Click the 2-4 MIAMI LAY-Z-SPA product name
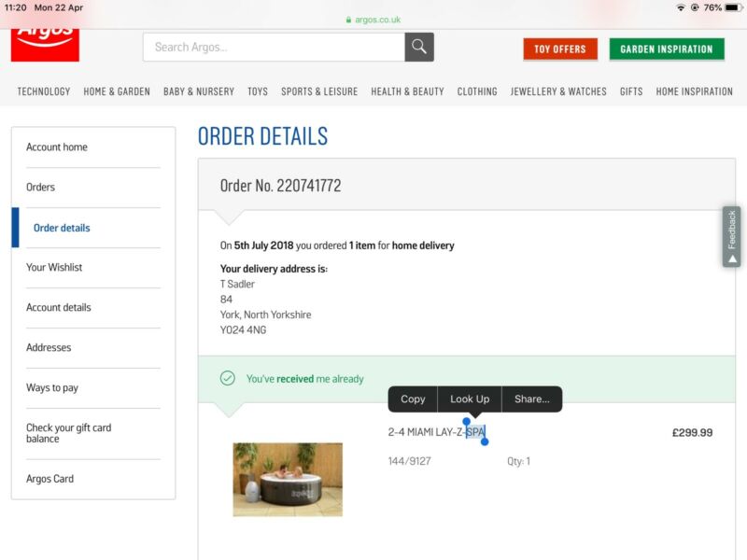 (x=437, y=432)
